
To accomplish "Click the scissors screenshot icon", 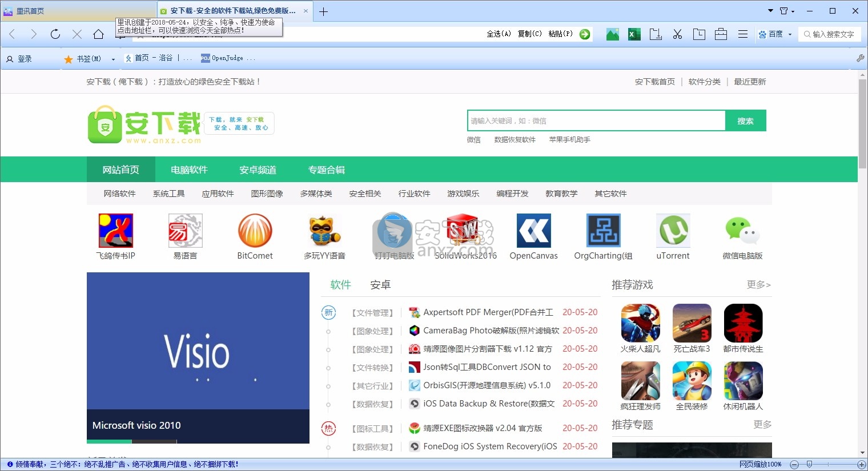I will [x=677, y=34].
